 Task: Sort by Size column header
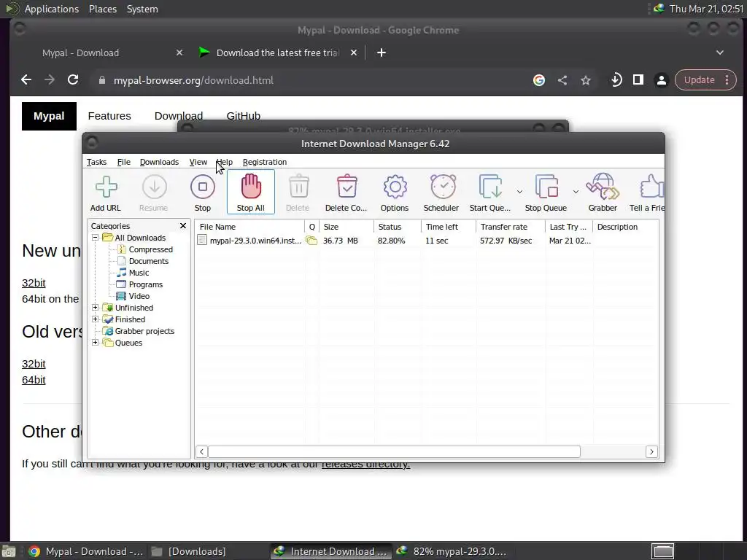click(x=347, y=227)
